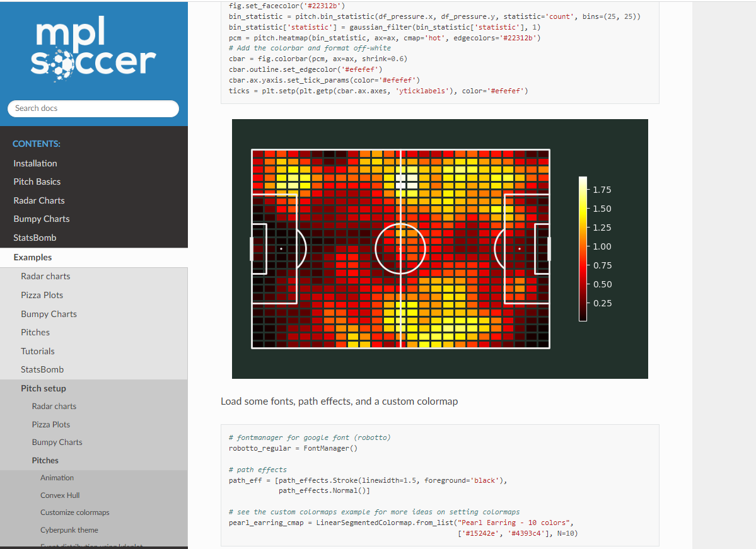Viewport: 756px width, 549px height.
Task: Open Radar charts under Pitch setup
Action: 54,407
